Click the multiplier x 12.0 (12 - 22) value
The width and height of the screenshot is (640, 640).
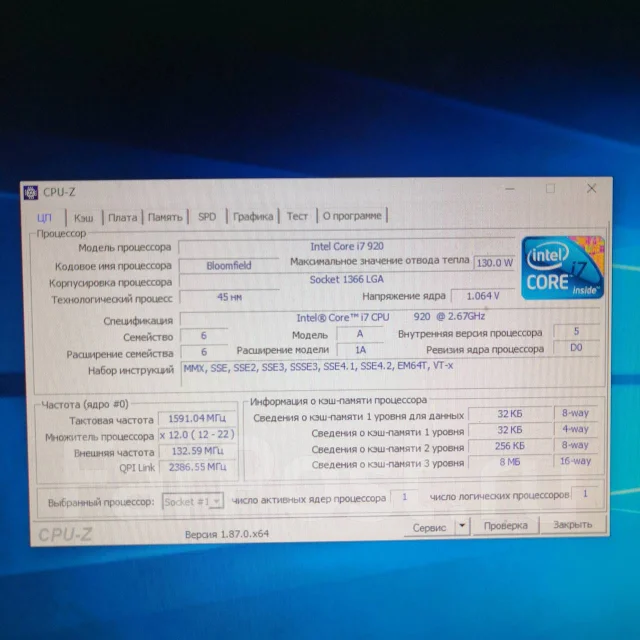click(x=197, y=435)
